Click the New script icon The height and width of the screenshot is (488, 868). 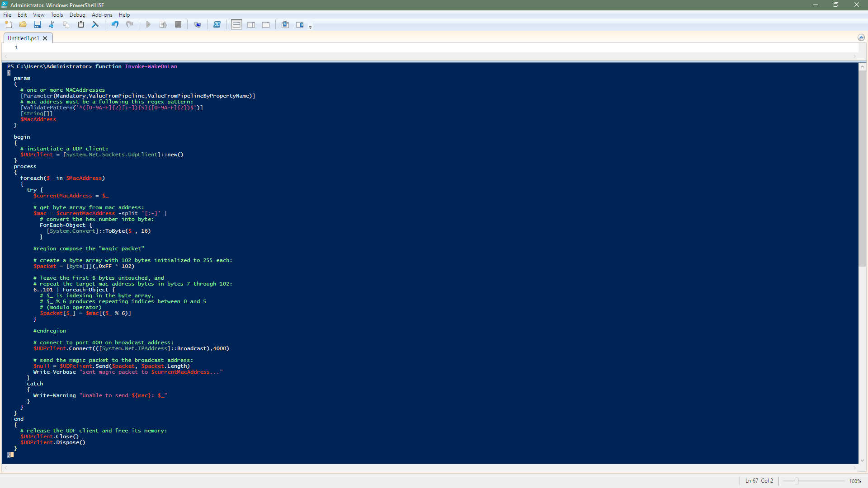pos(9,24)
